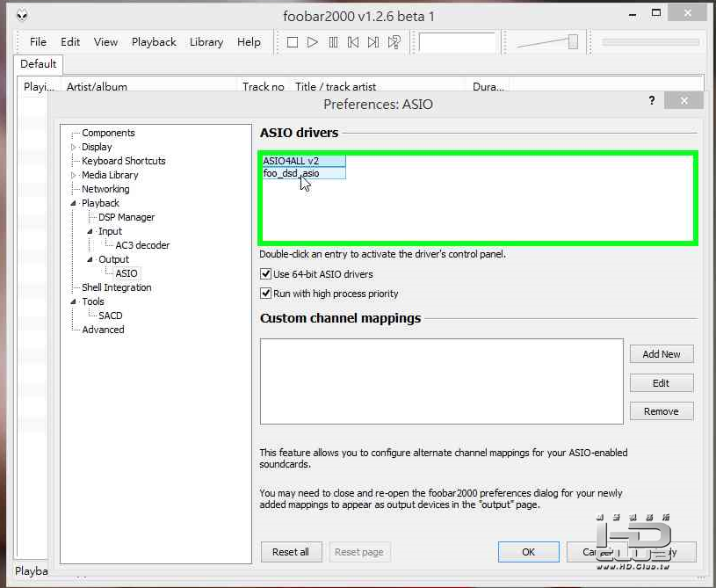Close the Preferences: ASIO dialog

tap(683, 100)
